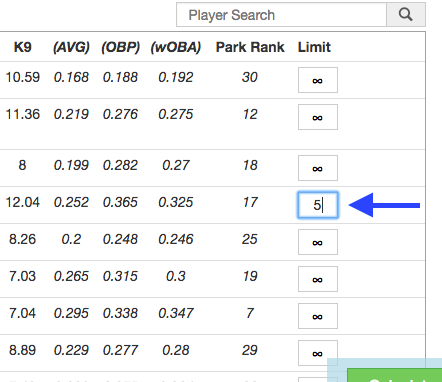Viewport: 442px width, 382px height.
Task: Select the Park Rank value 12
Action: point(250,114)
